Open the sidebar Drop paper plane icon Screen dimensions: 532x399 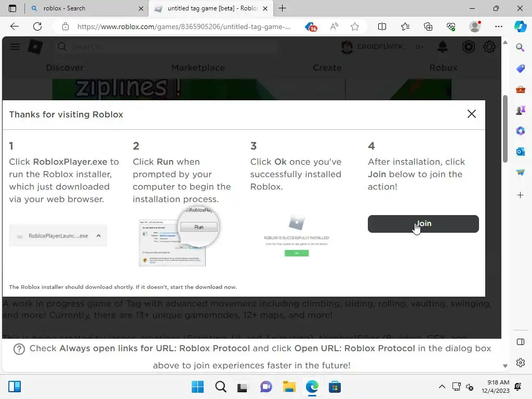(520, 172)
